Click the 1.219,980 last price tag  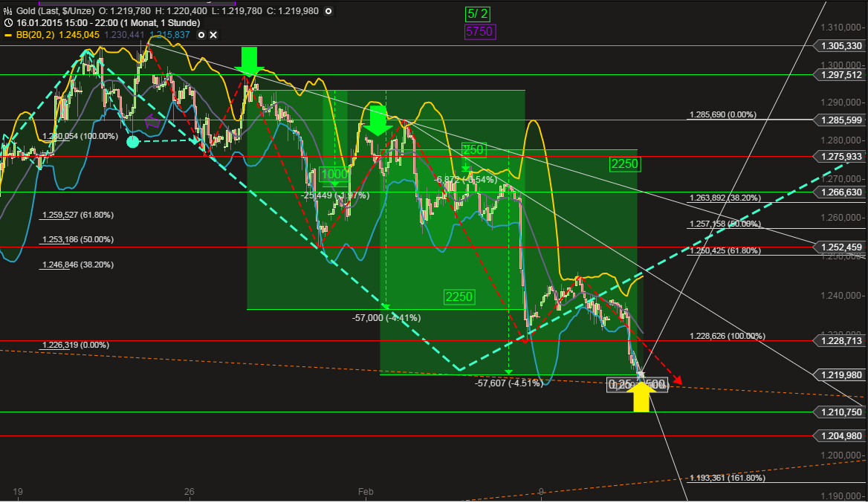pos(841,375)
